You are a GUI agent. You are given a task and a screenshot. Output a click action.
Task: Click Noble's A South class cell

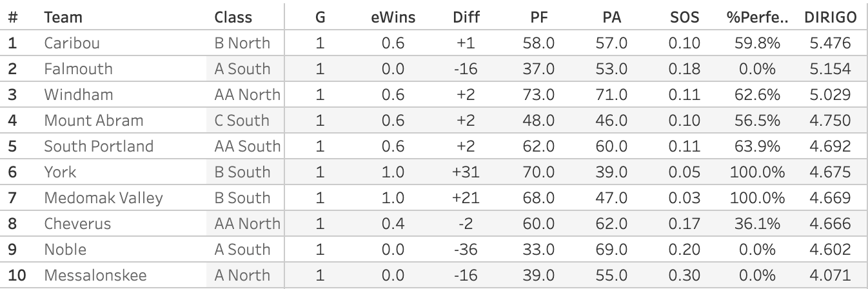click(242, 250)
